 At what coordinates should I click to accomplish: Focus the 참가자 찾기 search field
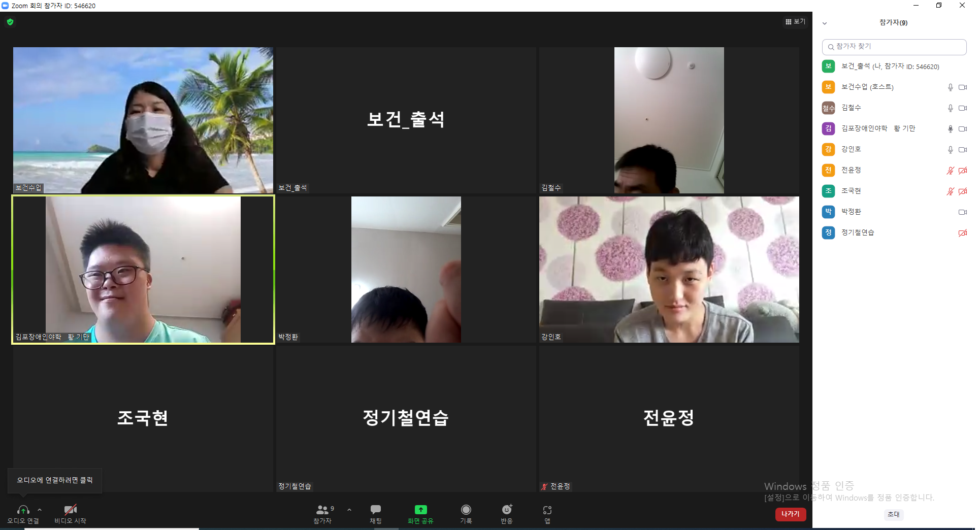click(x=894, y=47)
